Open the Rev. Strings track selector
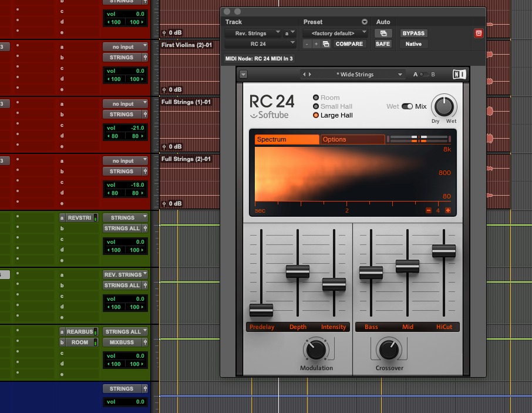This screenshot has height=413, width=532. pyautogui.click(x=253, y=33)
